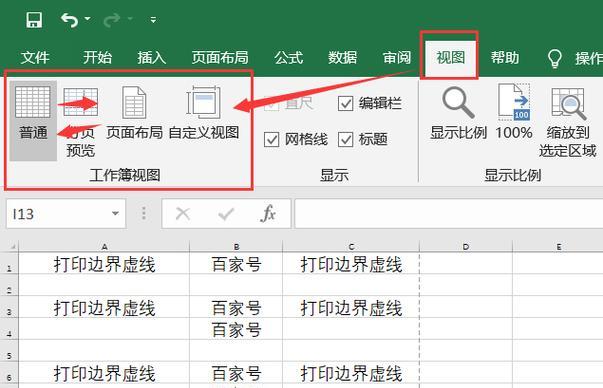Click the Save icon in quick access toolbar
The image size is (603, 388).
(34, 20)
